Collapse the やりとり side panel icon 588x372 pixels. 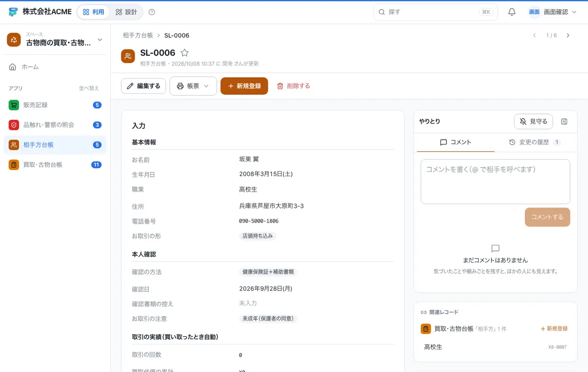point(565,121)
